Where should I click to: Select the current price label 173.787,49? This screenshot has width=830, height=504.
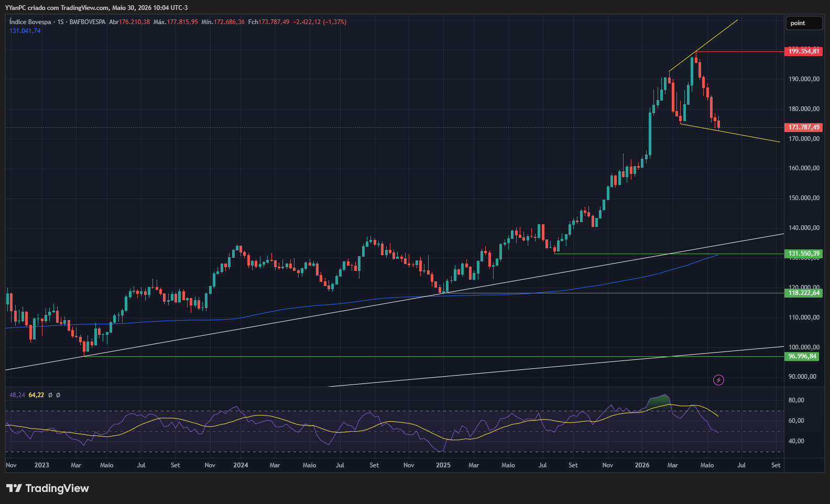(x=804, y=127)
